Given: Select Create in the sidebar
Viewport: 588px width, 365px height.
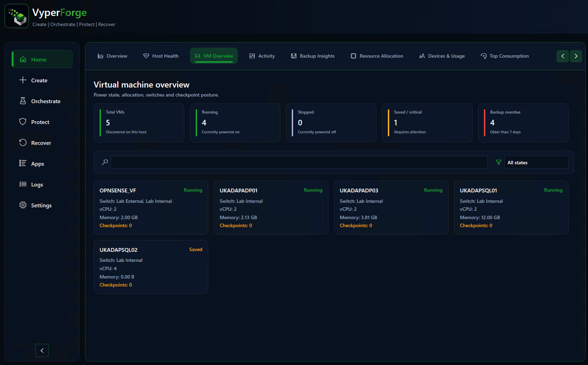Looking at the screenshot, I should (42, 80).
